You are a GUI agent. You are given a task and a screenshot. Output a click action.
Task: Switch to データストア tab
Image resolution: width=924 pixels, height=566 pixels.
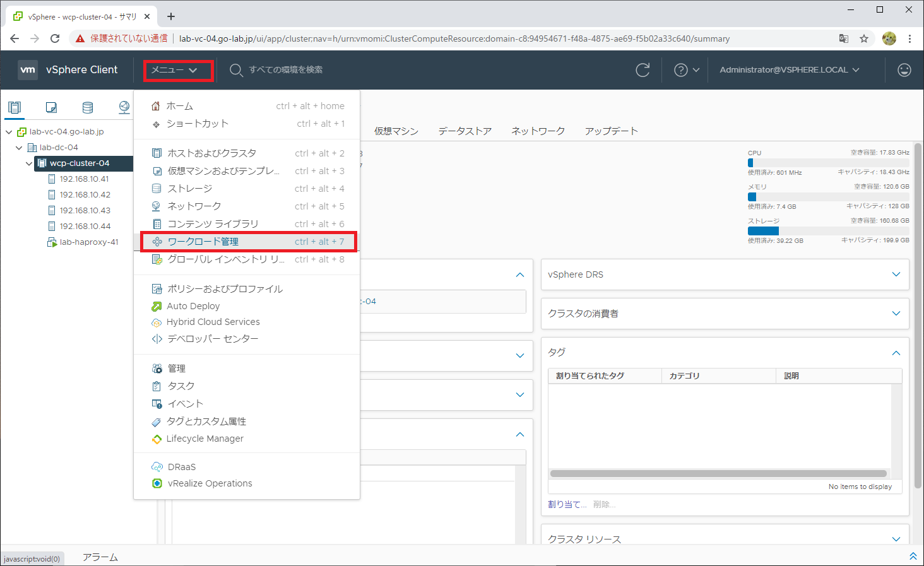click(465, 131)
